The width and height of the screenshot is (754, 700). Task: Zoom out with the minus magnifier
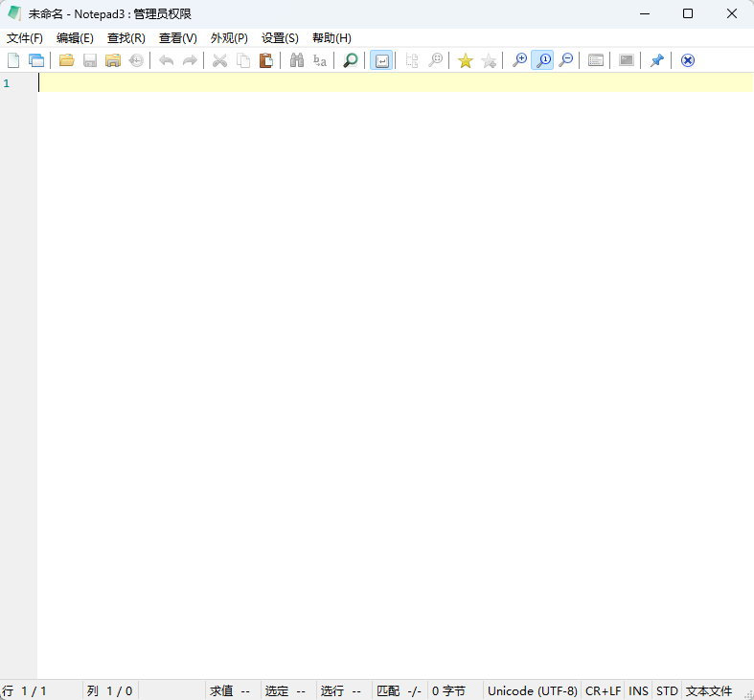[565, 60]
